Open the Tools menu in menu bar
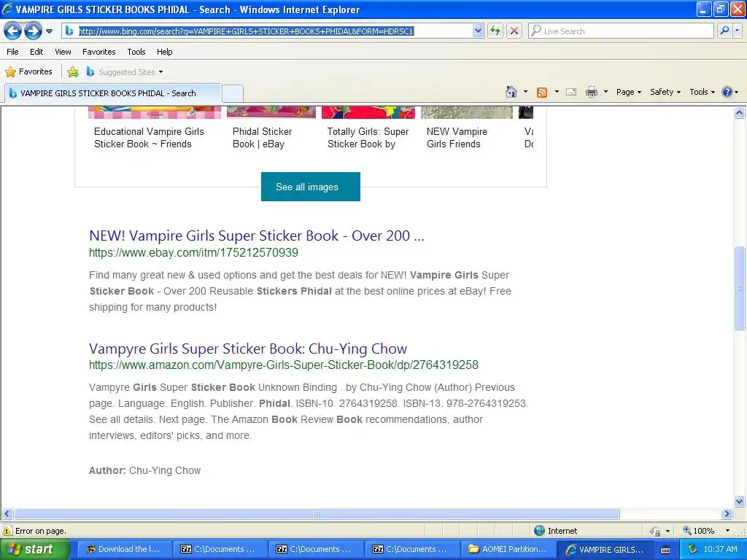Viewport: 747px width, 560px height. [136, 52]
